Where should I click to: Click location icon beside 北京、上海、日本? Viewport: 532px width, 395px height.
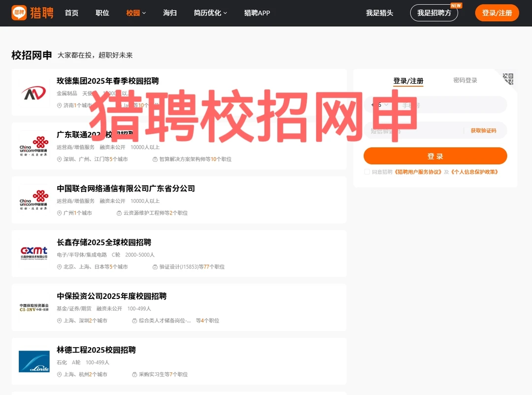tap(59, 267)
